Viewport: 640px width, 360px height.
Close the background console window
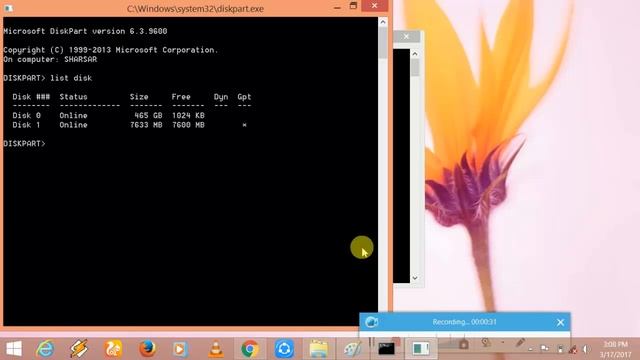click(x=406, y=36)
